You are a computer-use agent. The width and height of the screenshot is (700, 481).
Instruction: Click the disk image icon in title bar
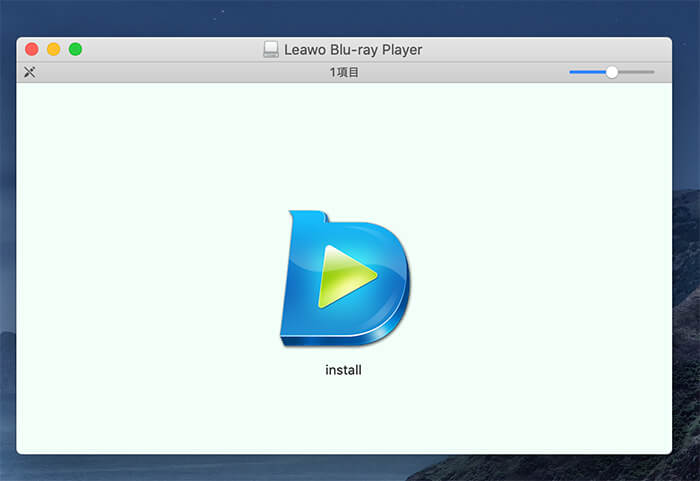271,50
